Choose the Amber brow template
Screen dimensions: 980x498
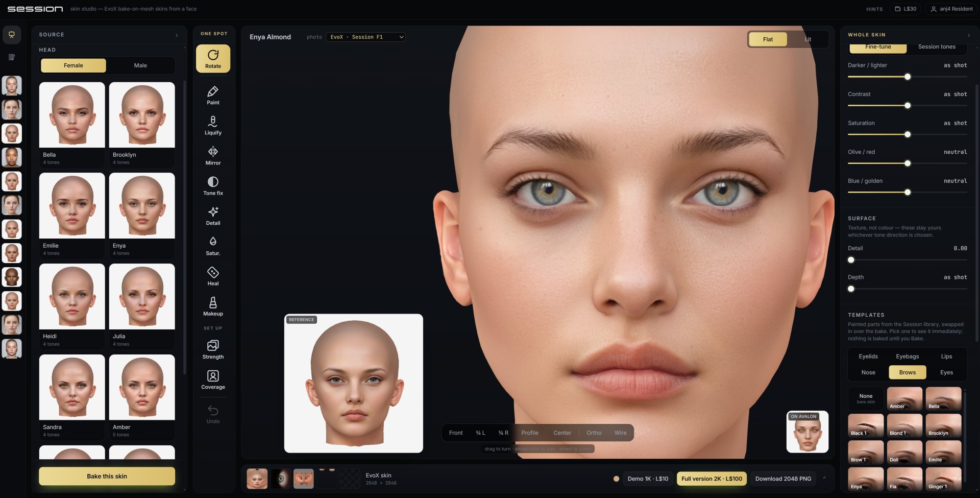coord(904,398)
